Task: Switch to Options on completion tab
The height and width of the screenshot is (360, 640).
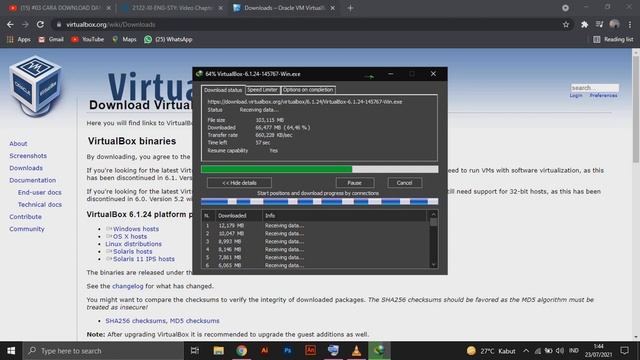Action: pyautogui.click(x=308, y=90)
